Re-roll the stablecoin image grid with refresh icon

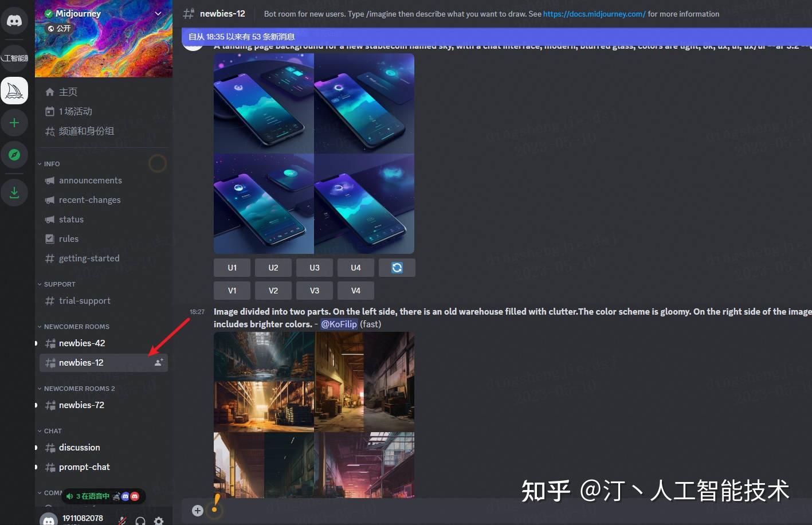click(x=397, y=267)
